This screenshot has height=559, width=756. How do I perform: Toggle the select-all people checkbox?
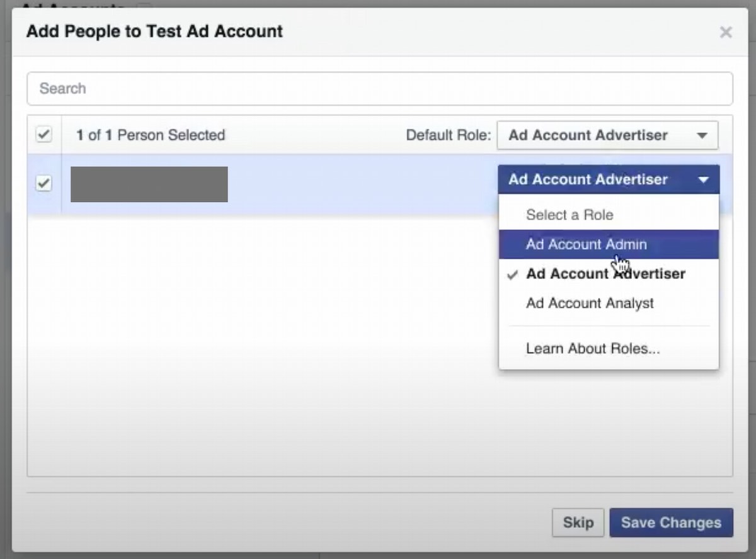tap(44, 135)
